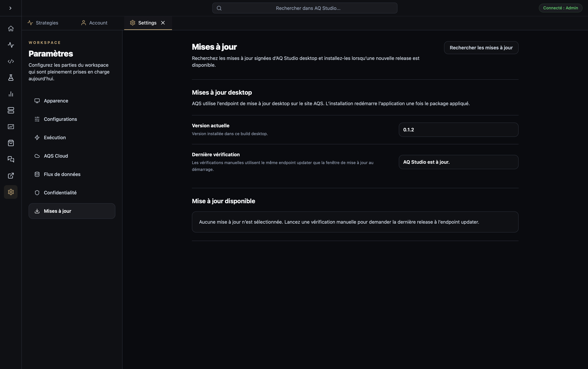This screenshot has height=369, width=588.
Task: Open the lab flask icon in the sidebar
Action: (x=11, y=78)
